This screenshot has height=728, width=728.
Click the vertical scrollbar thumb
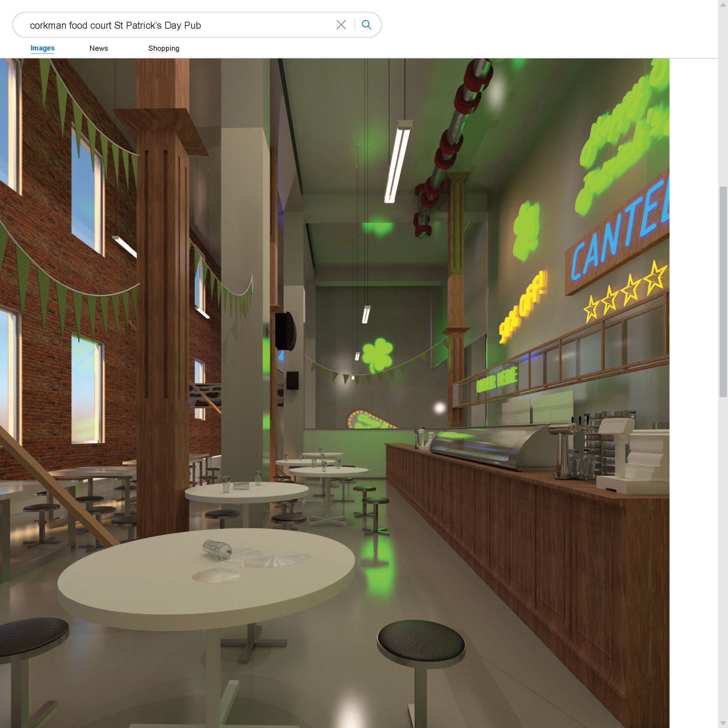(x=723, y=292)
